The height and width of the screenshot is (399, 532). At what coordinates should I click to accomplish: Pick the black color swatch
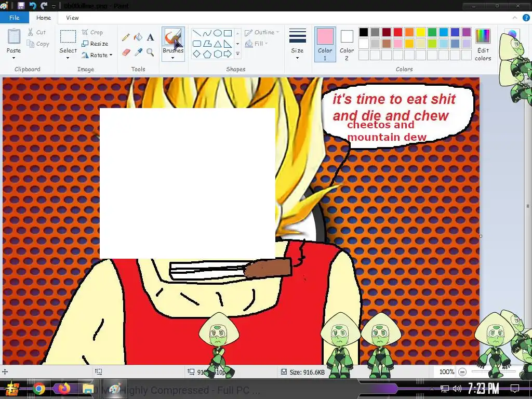point(363,32)
